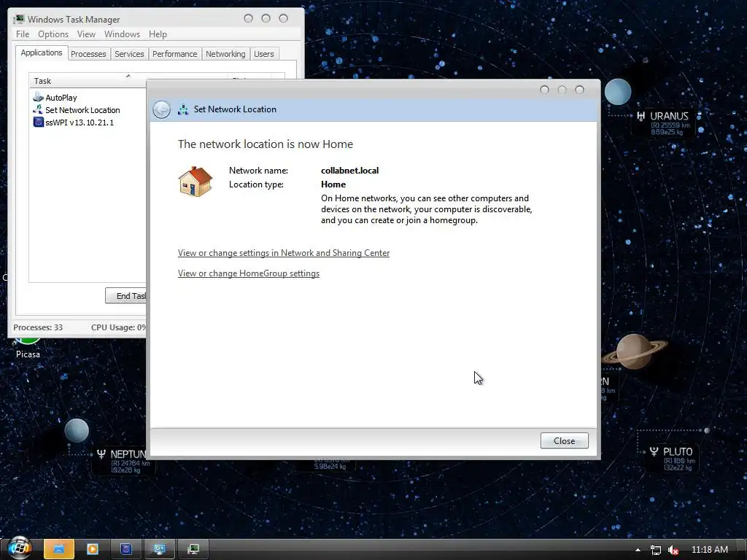Screen dimensions: 747x560
Task: Switch to Performance tab
Action: [x=175, y=54]
